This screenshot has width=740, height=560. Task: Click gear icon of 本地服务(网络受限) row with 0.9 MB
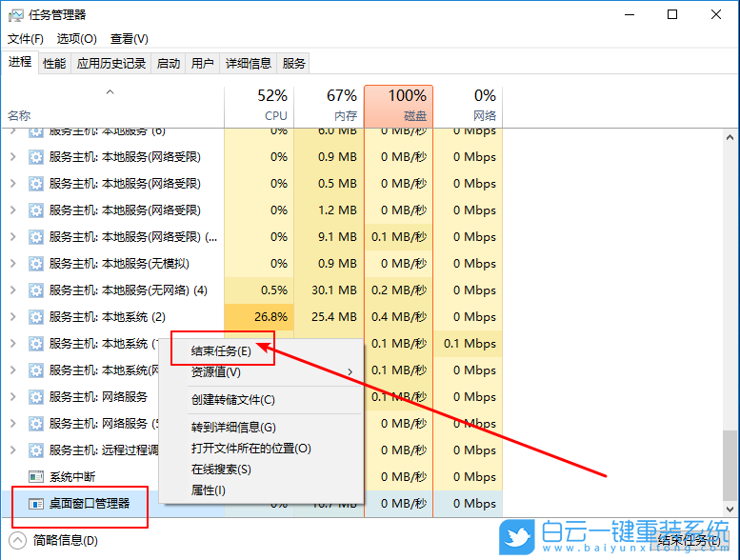point(36,157)
